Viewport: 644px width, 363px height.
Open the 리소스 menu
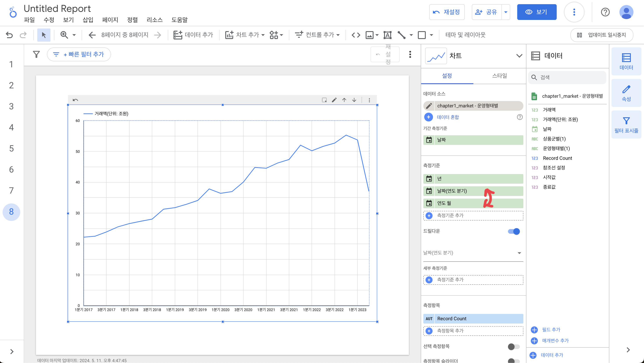click(x=154, y=20)
